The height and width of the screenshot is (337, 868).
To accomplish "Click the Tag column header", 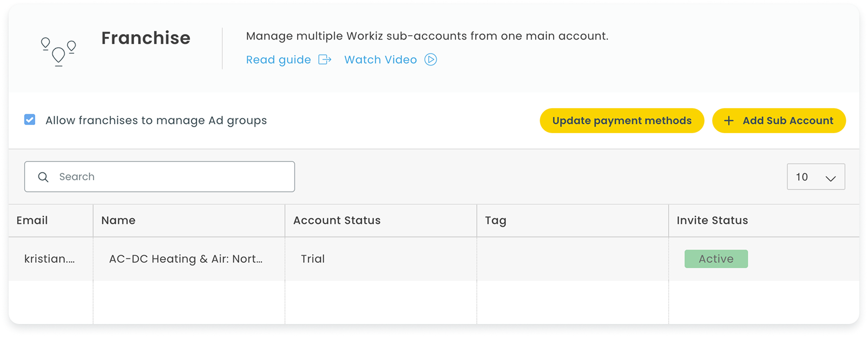I will 495,220.
